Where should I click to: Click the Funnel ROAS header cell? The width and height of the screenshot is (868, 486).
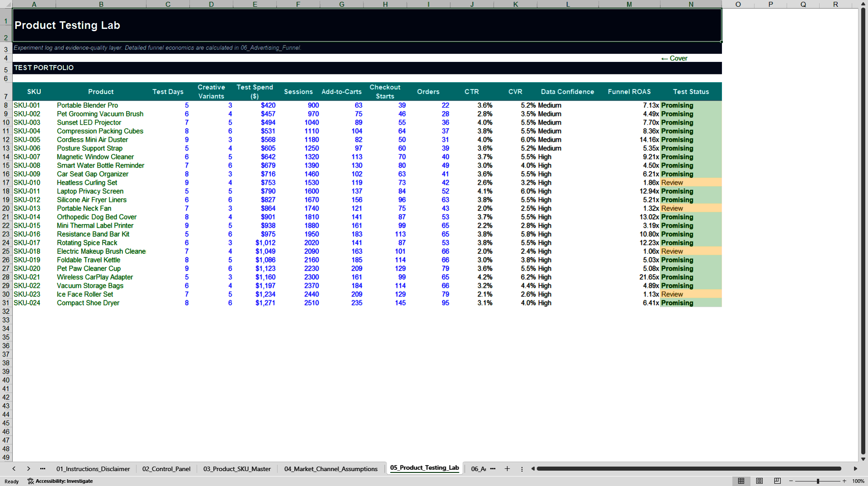point(629,92)
